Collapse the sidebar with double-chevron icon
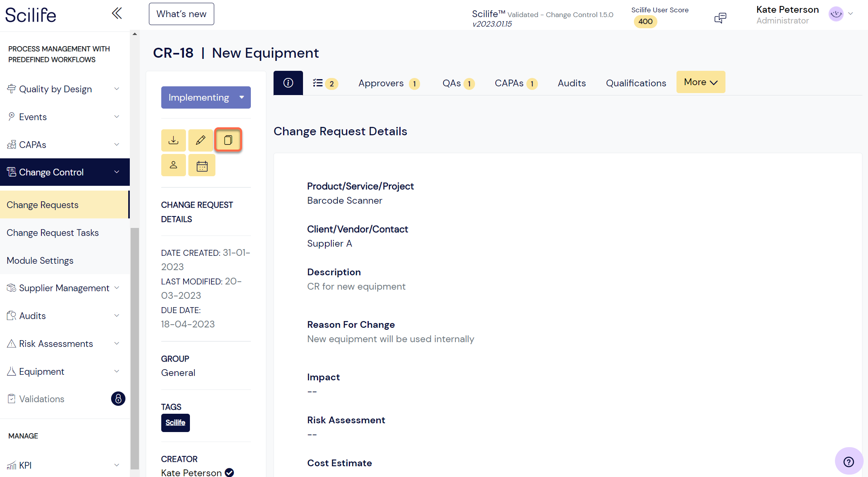This screenshot has height=477, width=868. click(117, 14)
